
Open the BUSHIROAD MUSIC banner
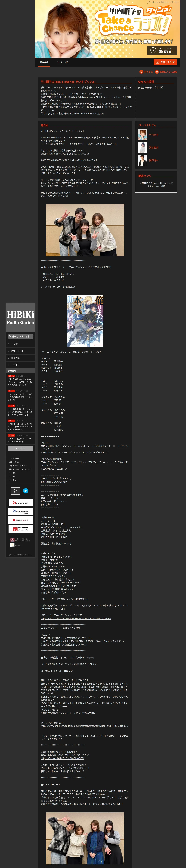pos(21,512)
